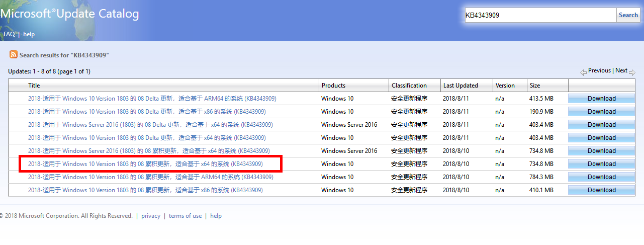Click Windows 10 product in ARM64 累积更新 row
Viewport: 644px width, 245px height.
(x=337, y=177)
